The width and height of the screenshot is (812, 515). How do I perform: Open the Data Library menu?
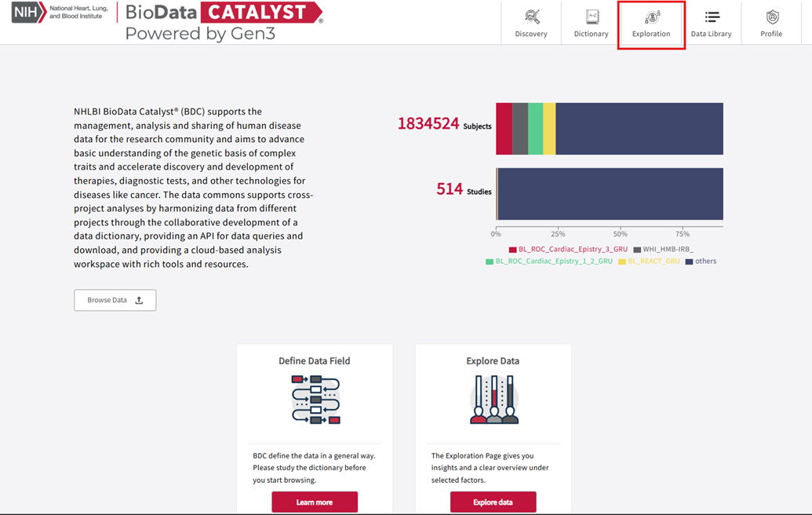coord(711,24)
